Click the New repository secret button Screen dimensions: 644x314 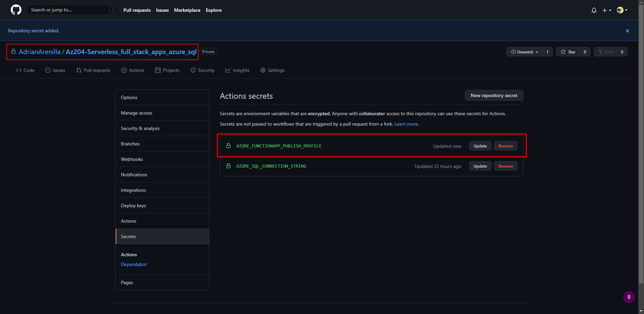[x=494, y=95]
